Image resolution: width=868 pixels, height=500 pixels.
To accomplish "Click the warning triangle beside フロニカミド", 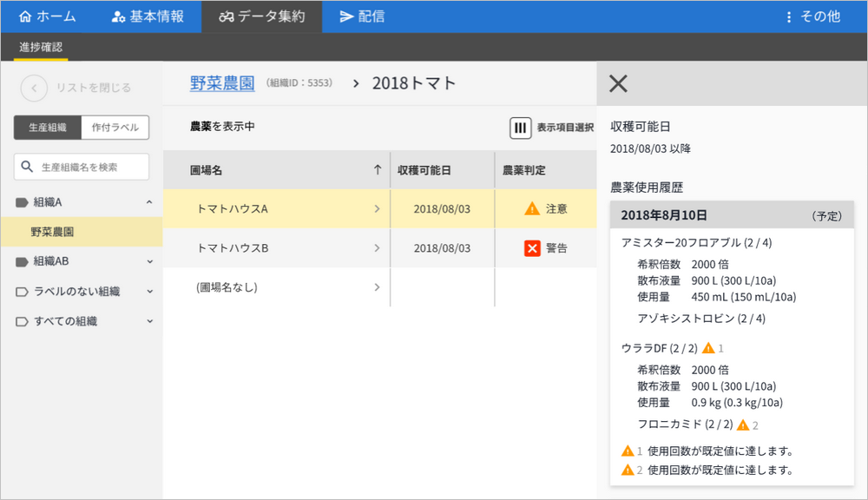I will click(x=742, y=424).
